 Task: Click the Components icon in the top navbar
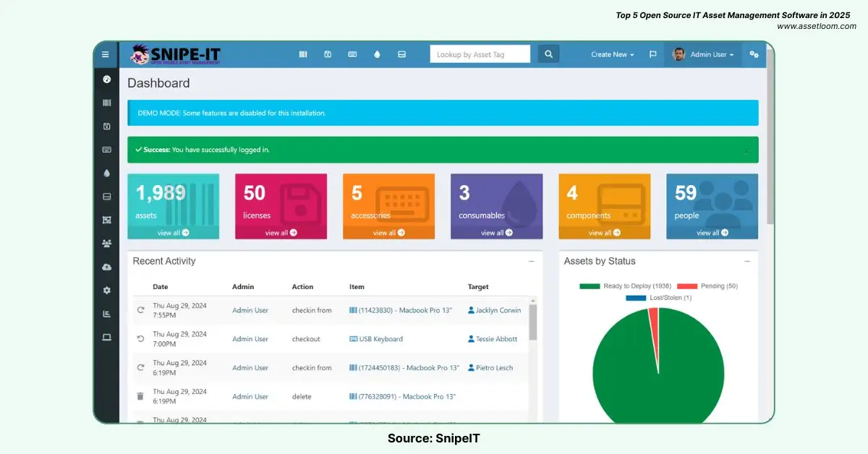point(401,53)
